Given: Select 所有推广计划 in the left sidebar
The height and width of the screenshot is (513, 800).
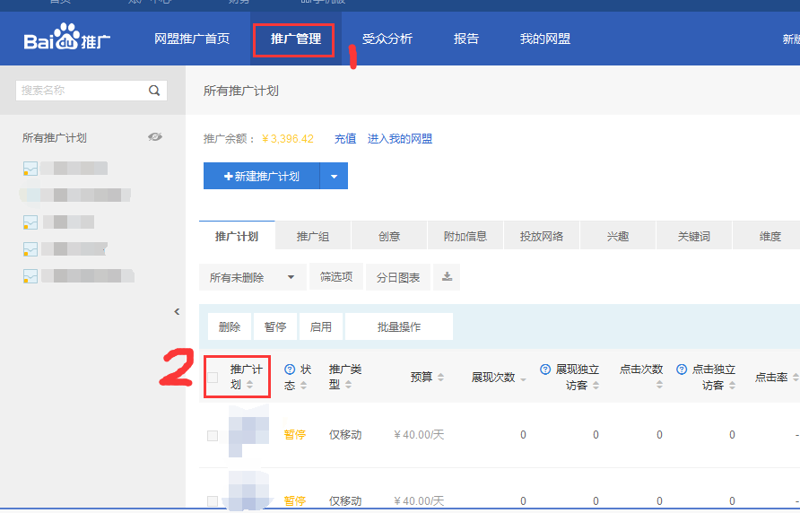Looking at the screenshot, I should 54,138.
